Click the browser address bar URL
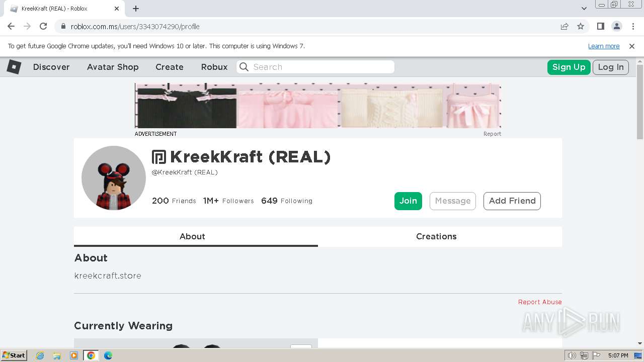The width and height of the screenshot is (644, 362). pos(135,27)
